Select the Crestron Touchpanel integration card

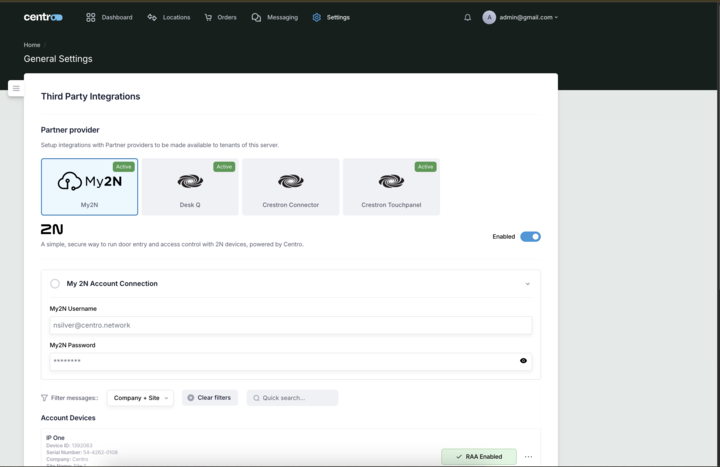tap(391, 187)
